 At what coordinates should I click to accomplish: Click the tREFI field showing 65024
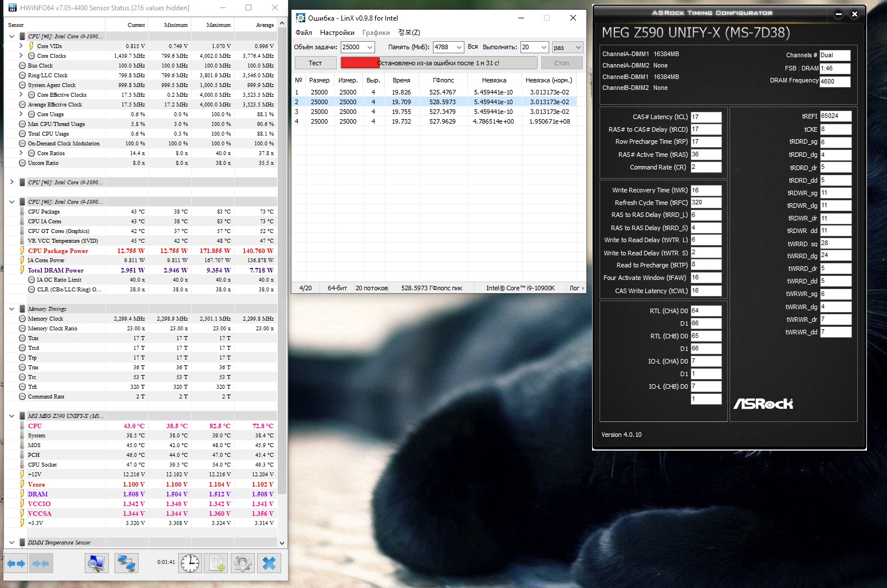[835, 116]
